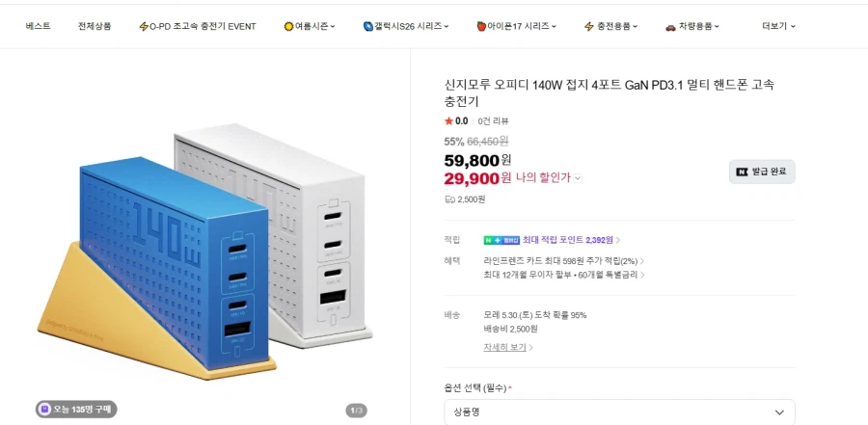Click the delivery truck icon beside 2,500원
Screen dimensions: 868x425
tap(449, 199)
